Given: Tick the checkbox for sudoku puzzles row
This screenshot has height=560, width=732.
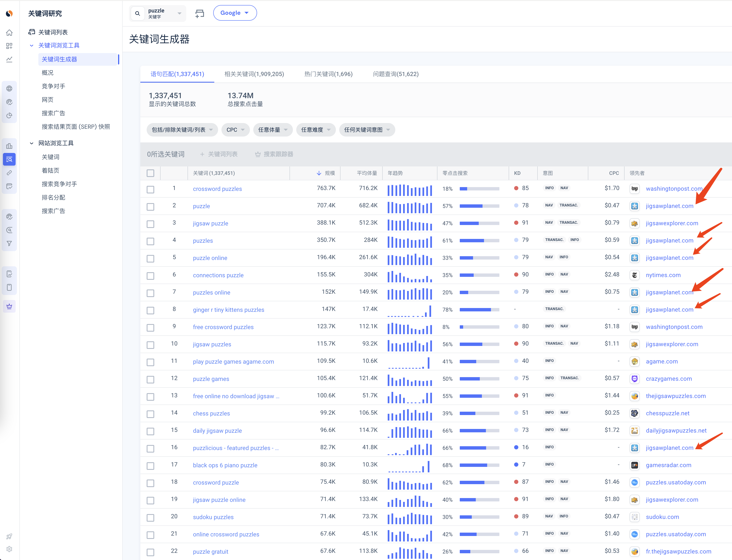Looking at the screenshot, I should pos(150,518).
